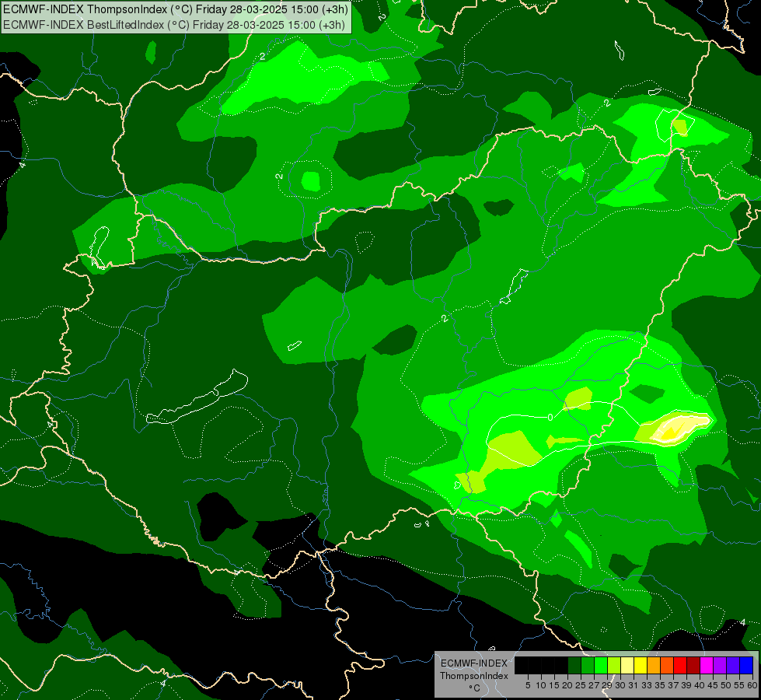Click the '0' lifted-index contour label
This screenshot has height=700, width=761.
[x=550, y=418]
